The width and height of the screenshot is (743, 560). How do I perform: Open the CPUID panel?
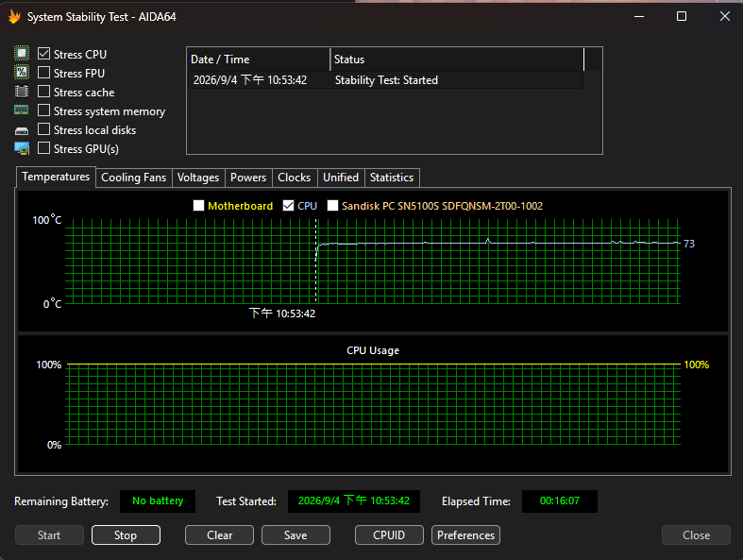pyautogui.click(x=389, y=535)
